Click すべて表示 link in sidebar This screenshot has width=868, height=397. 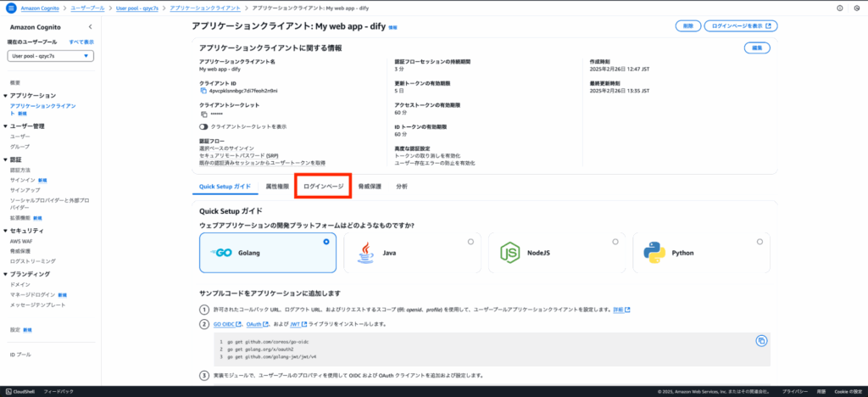81,42
